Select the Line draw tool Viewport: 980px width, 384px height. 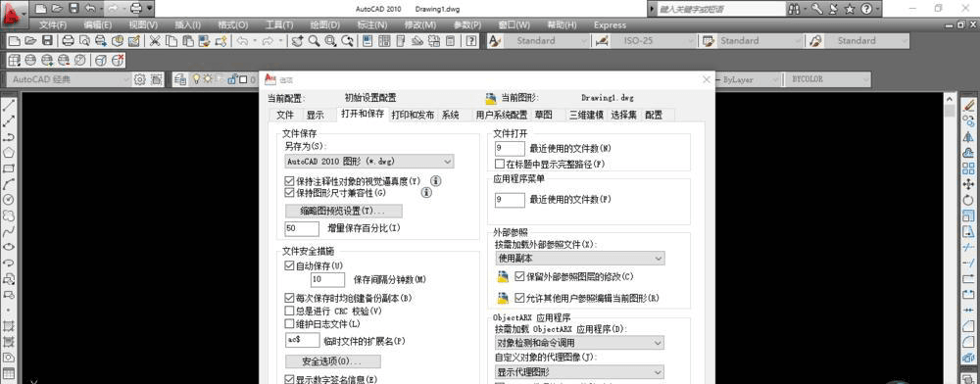point(9,105)
